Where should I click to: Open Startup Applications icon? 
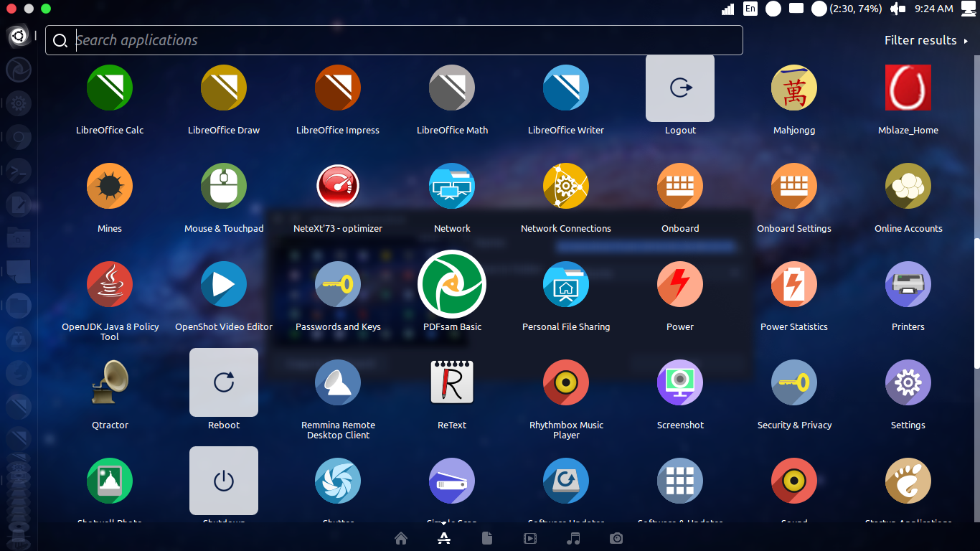click(908, 481)
